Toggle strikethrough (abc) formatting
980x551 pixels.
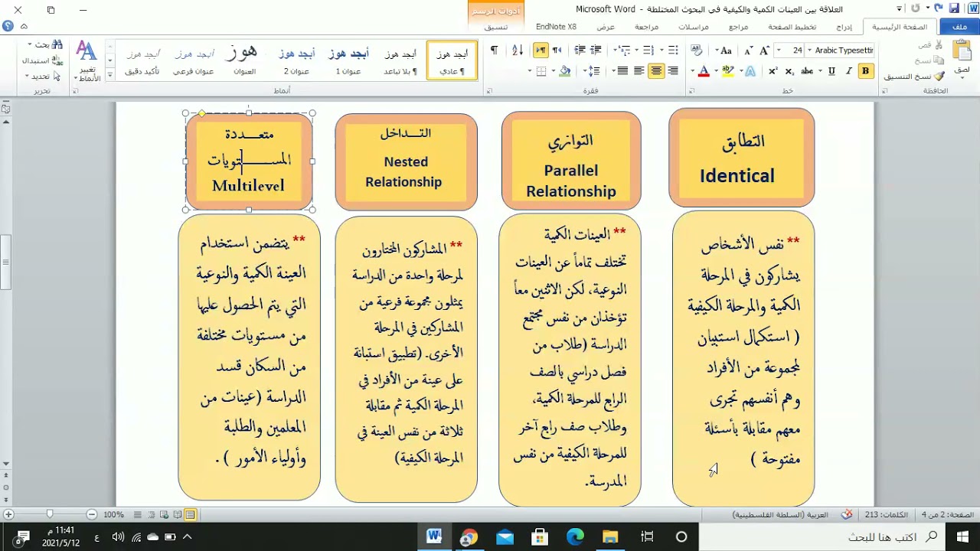point(807,71)
